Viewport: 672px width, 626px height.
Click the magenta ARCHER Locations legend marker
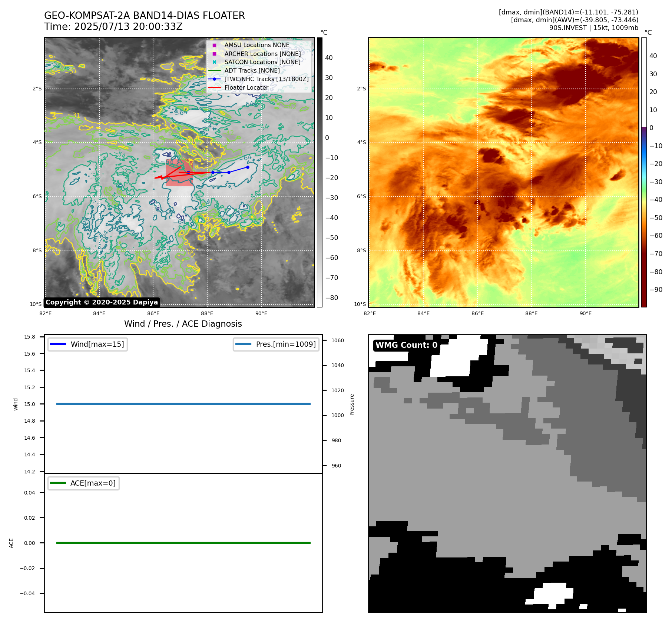tap(214, 54)
